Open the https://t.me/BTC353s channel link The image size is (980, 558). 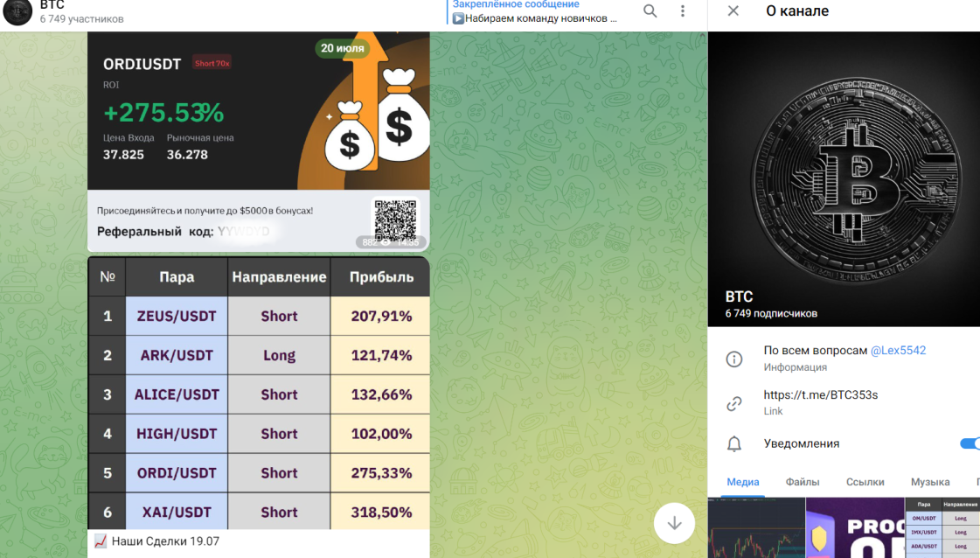[x=821, y=394]
